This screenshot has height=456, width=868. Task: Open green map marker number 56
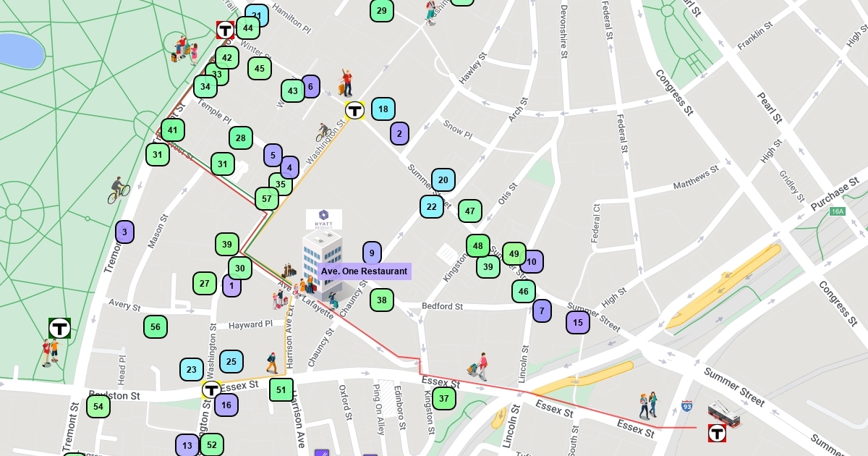pyautogui.click(x=156, y=327)
